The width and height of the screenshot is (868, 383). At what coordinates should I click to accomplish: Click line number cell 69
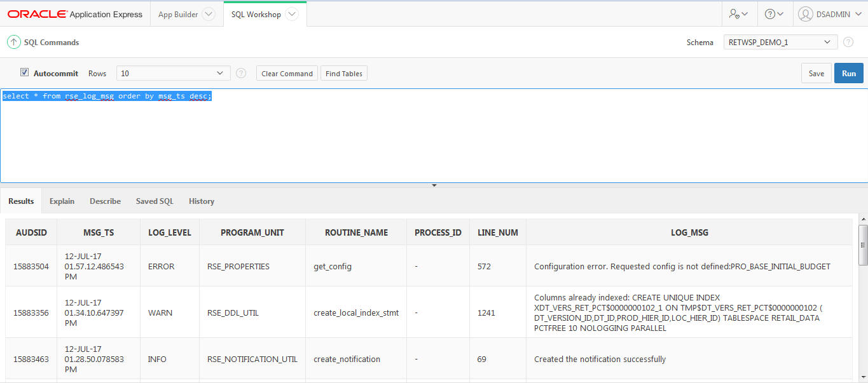click(498, 359)
